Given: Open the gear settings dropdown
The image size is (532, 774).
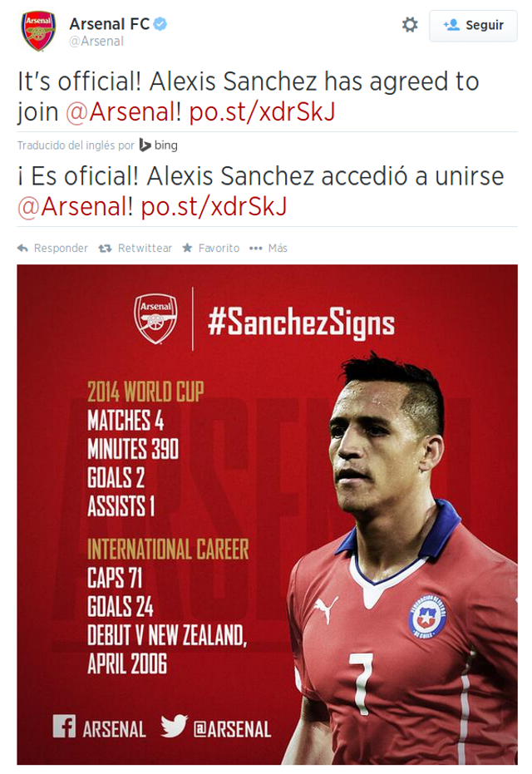Looking at the screenshot, I should (410, 25).
